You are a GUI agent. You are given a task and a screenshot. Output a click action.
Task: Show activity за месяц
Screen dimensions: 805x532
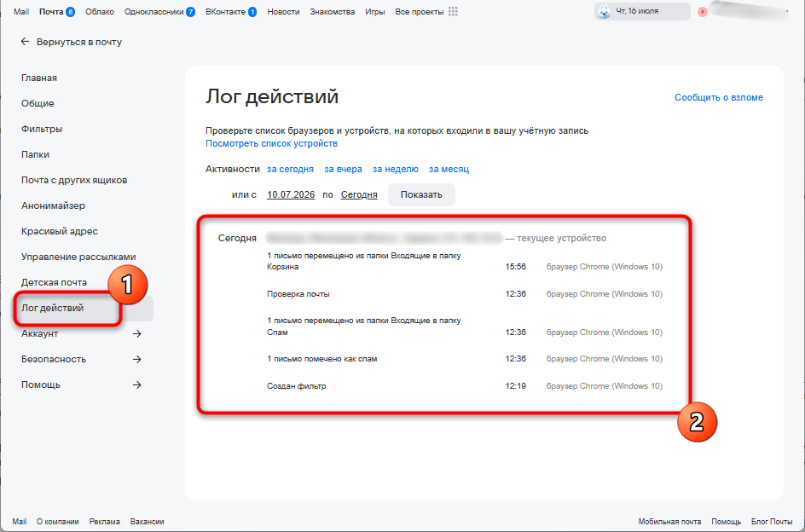(x=449, y=169)
